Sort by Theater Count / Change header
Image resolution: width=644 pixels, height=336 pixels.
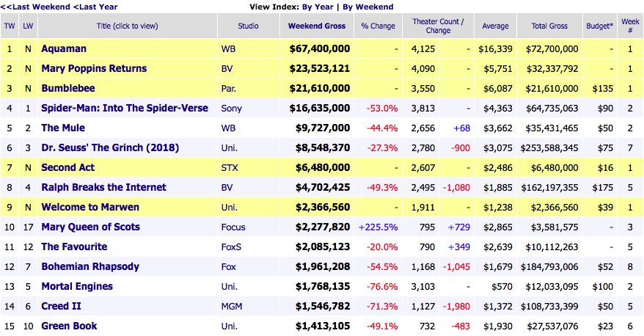click(438, 26)
